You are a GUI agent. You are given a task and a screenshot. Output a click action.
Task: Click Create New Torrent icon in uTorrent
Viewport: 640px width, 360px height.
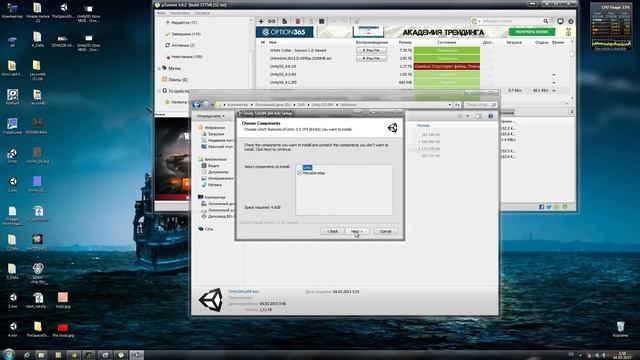click(x=284, y=21)
